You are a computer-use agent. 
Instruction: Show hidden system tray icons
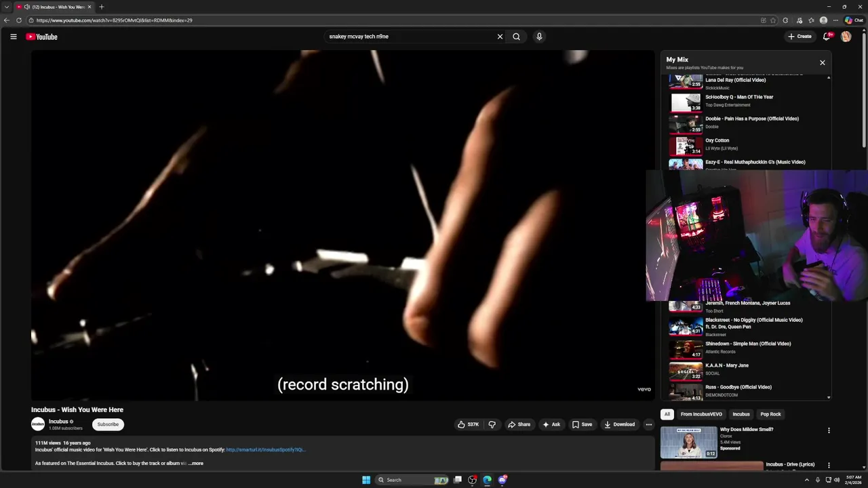(806, 480)
